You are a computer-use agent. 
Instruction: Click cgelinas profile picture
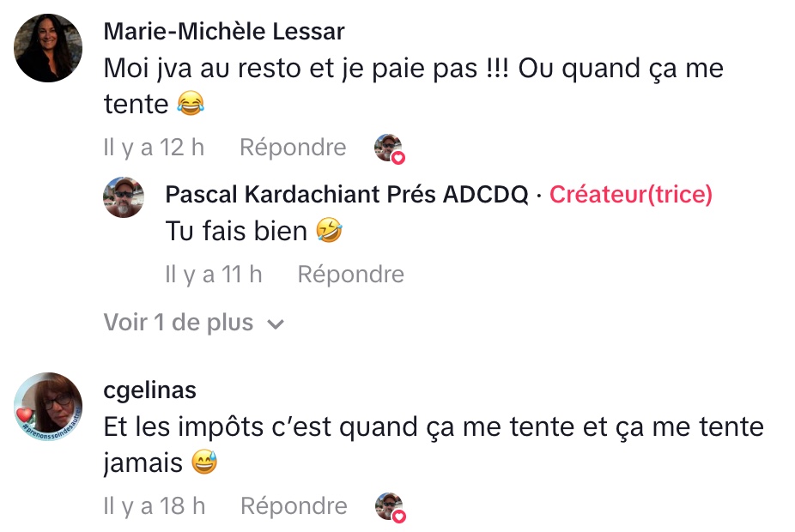pos(48,407)
